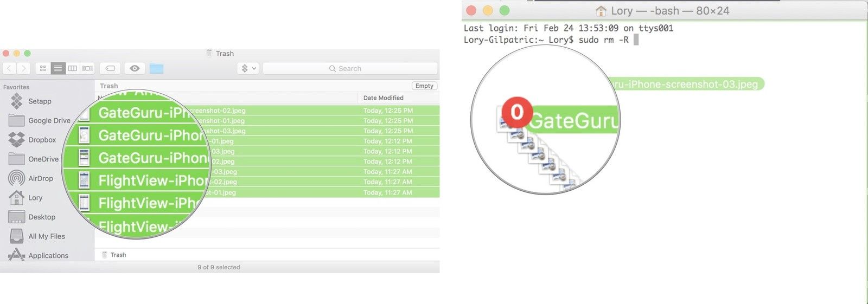
Task: Click the blue folder toolbar icon
Action: tap(156, 68)
